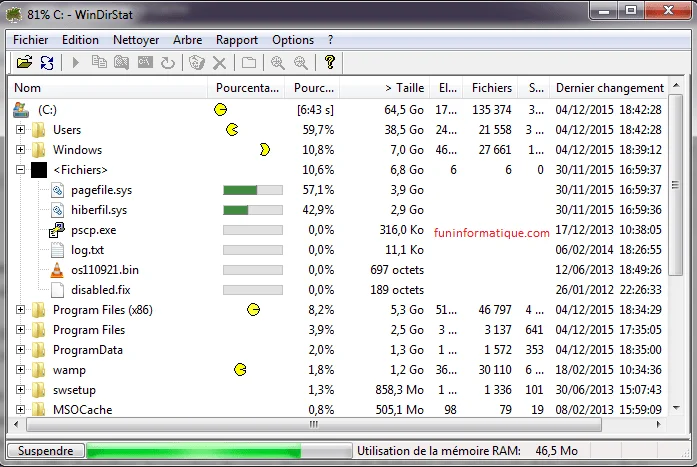Select the log.txt file name
The width and height of the screenshot is (697, 467).
[87, 250]
